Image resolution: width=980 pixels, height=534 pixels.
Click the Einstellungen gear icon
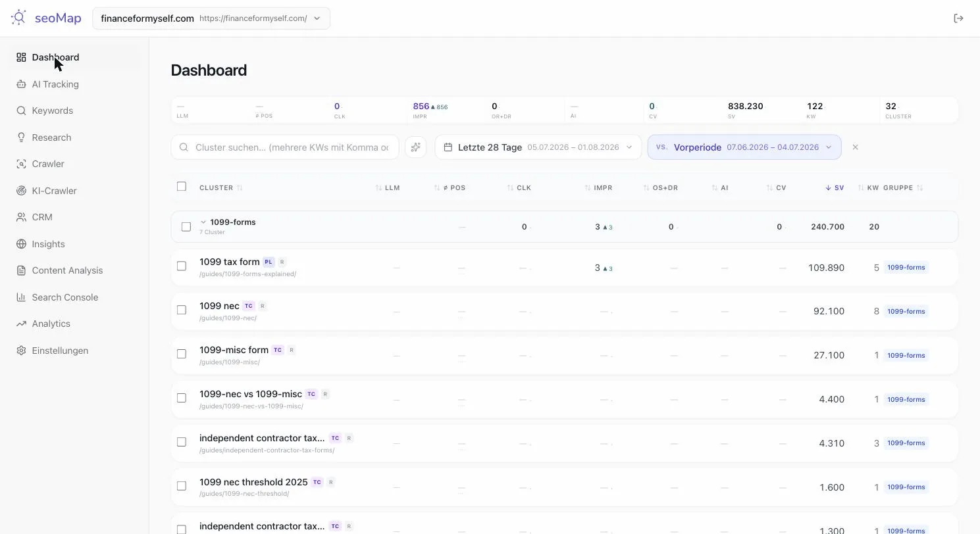tap(21, 351)
